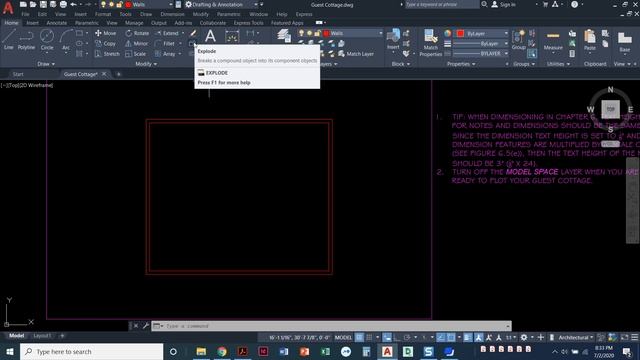Image resolution: width=640 pixels, height=360 pixels.
Task: Click the Mirror tool
Action: [137, 43]
